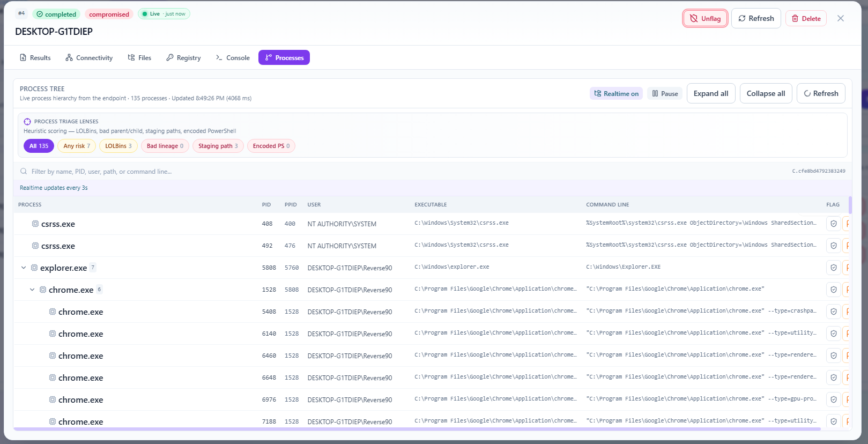Click the --type=gpu-pro command line cell
This screenshot has width=868, height=444.
tap(701, 399)
